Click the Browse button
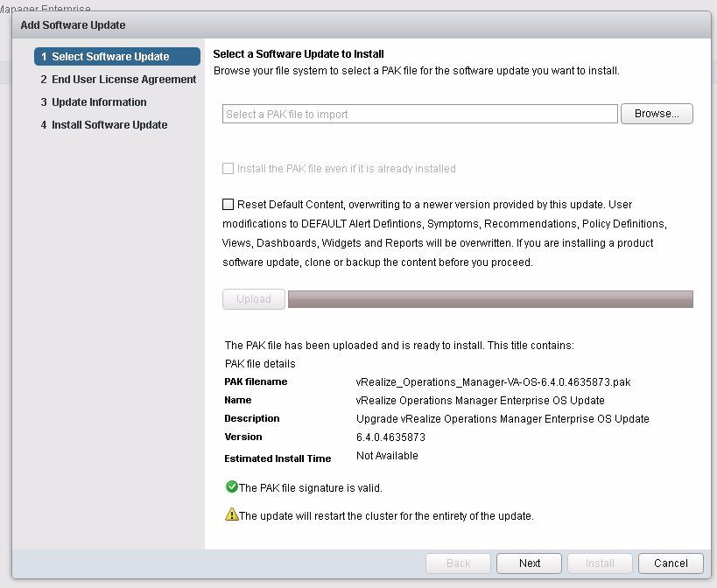 tap(657, 114)
